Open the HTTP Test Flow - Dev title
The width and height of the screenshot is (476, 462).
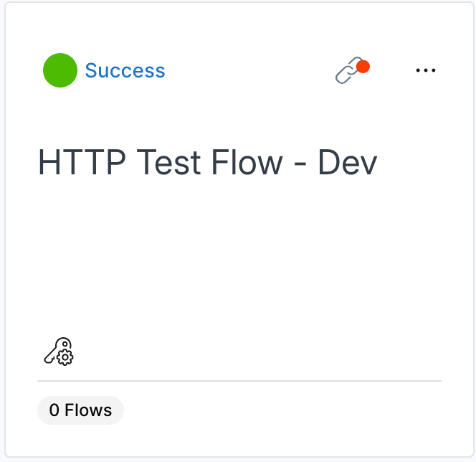207,164
